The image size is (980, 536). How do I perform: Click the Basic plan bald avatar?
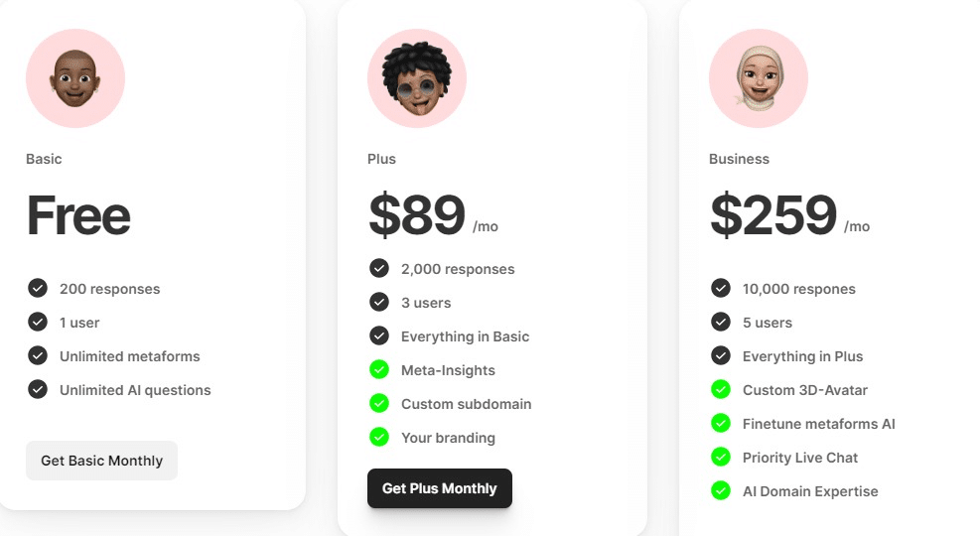click(x=75, y=78)
